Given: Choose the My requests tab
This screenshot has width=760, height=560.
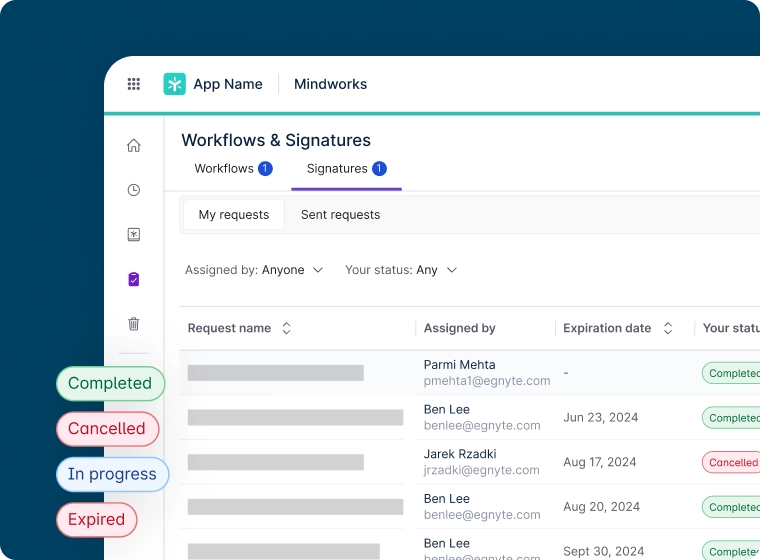Looking at the screenshot, I should click(233, 215).
